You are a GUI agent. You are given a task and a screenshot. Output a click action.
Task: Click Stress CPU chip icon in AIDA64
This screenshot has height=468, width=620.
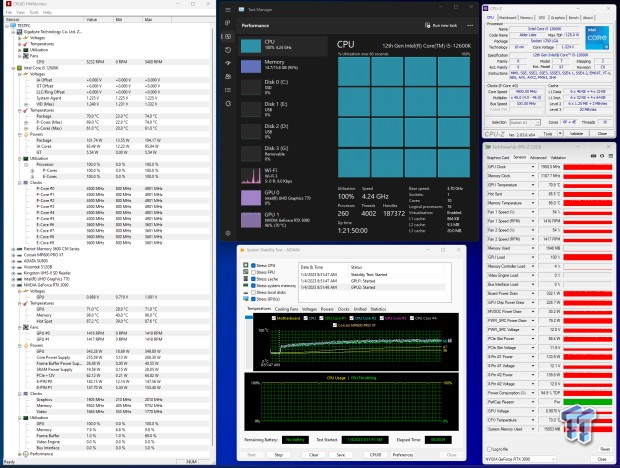[x=246, y=265]
